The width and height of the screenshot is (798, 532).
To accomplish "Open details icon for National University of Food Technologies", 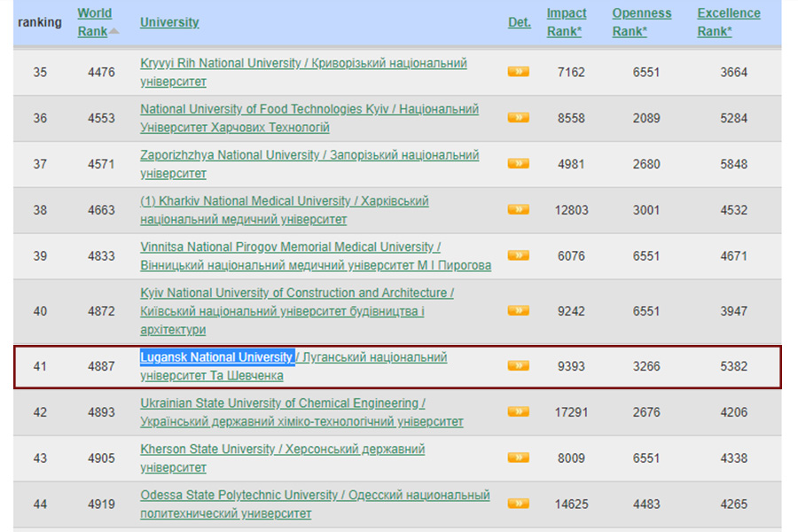I will (518, 118).
